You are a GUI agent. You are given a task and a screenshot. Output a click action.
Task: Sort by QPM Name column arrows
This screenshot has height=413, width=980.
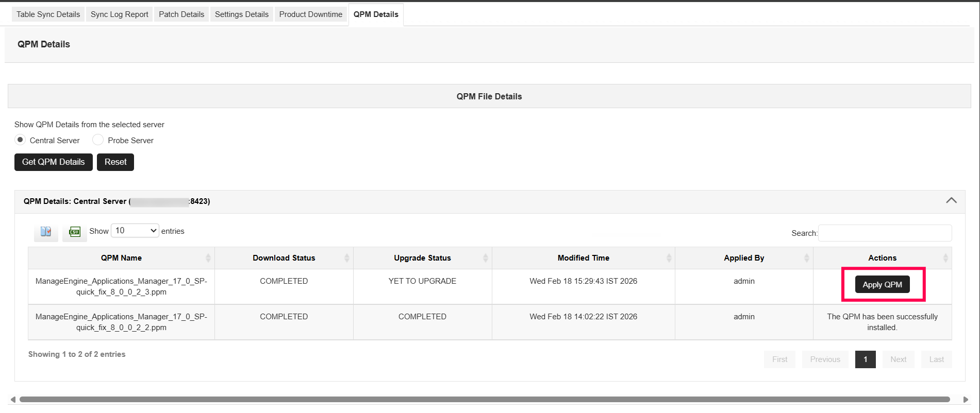tap(208, 258)
